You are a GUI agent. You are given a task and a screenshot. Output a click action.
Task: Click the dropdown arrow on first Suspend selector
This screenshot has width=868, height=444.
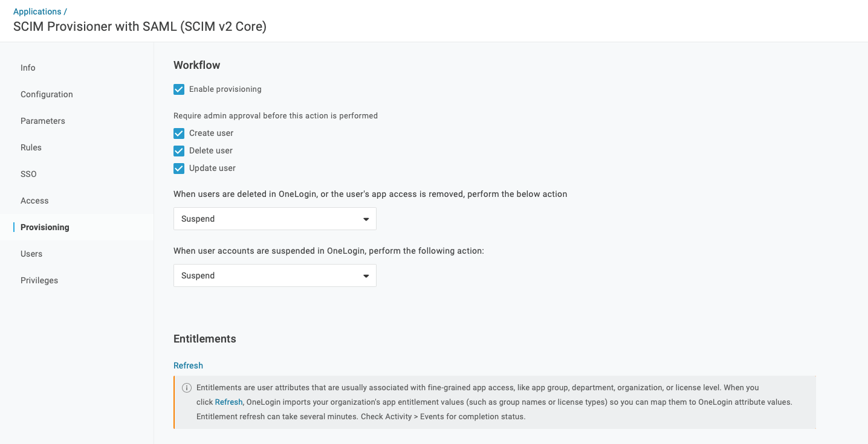pyautogui.click(x=366, y=219)
